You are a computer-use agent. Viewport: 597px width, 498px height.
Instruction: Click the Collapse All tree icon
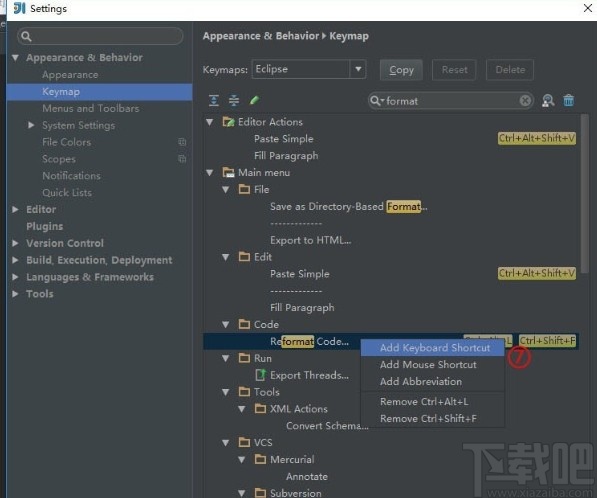234,101
